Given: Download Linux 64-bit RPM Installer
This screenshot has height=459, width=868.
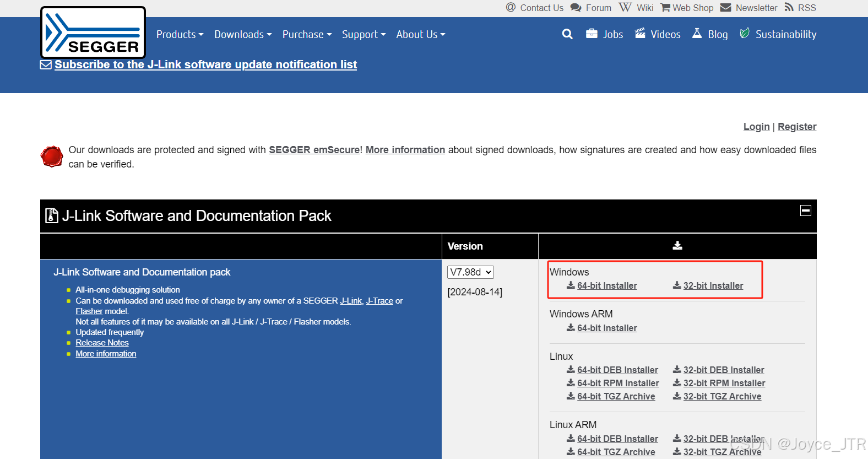Looking at the screenshot, I should point(618,383).
